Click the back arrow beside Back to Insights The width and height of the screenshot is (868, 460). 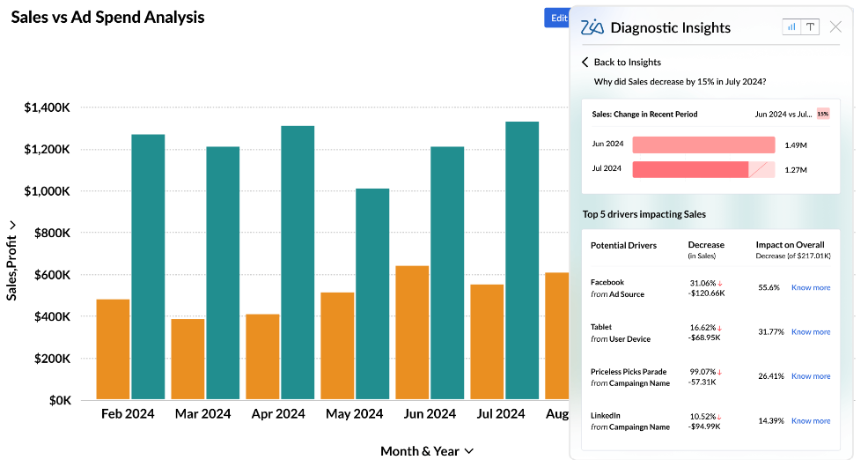tap(585, 62)
